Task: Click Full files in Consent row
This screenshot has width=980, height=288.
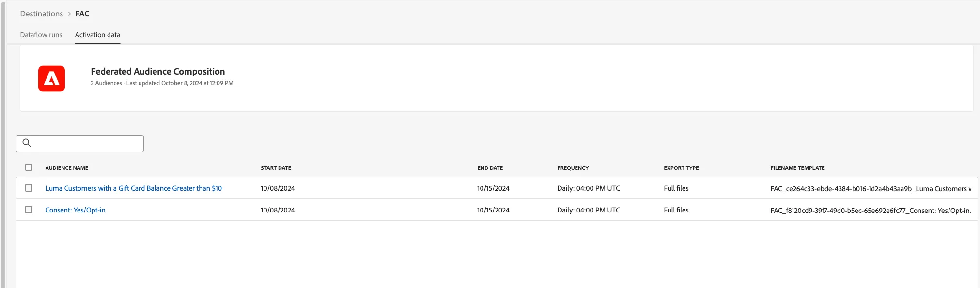Action: (x=676, y=210)
